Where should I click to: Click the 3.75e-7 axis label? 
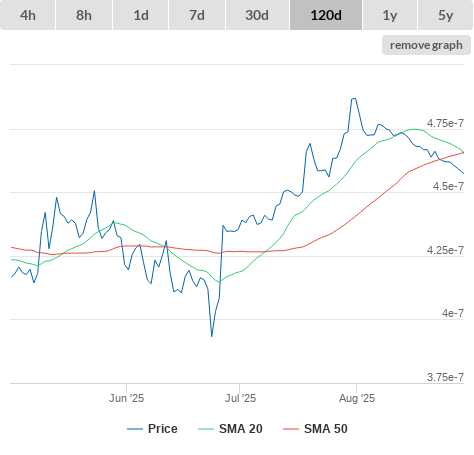pos(445,377)
